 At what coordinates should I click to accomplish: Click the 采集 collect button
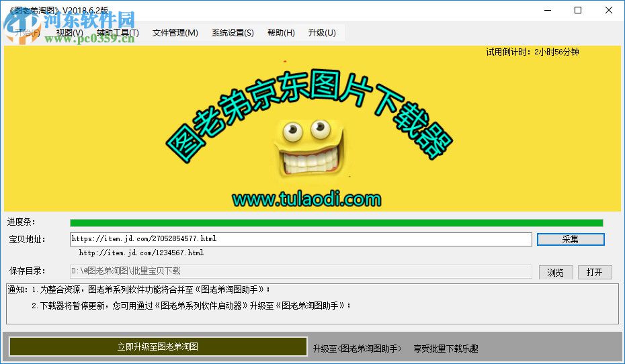pyautogui.click(x=571, y=239)
